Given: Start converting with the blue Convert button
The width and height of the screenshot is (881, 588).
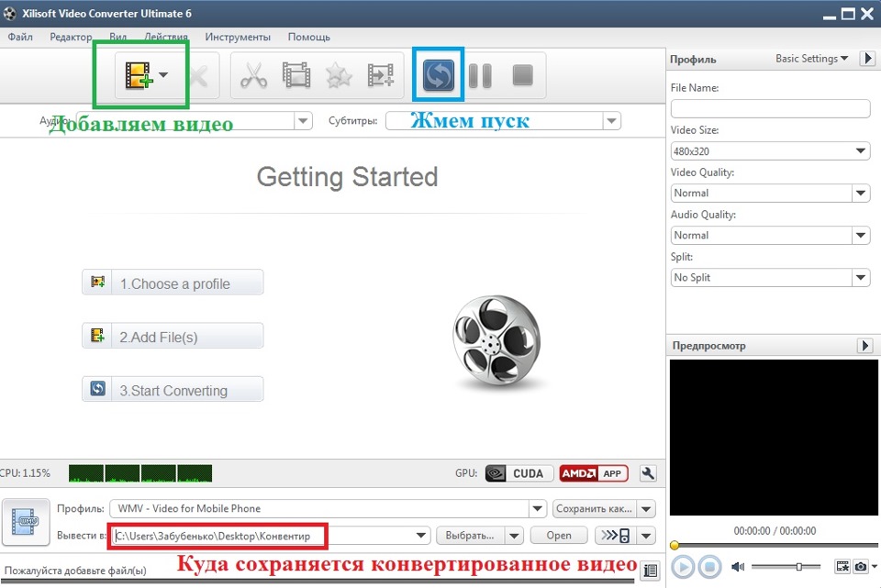Looking at the screenshot, I should pyautogui.click(x=439, y=74).
